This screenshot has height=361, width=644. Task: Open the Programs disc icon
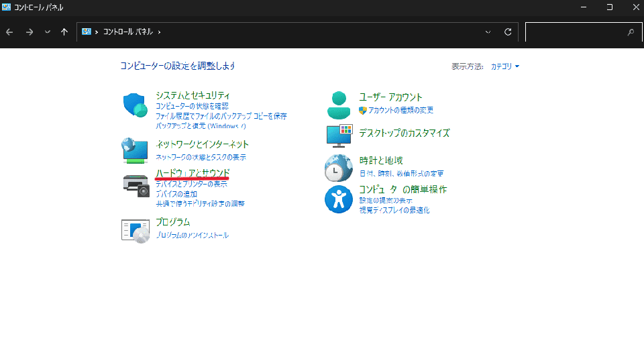tap(136, 231)
